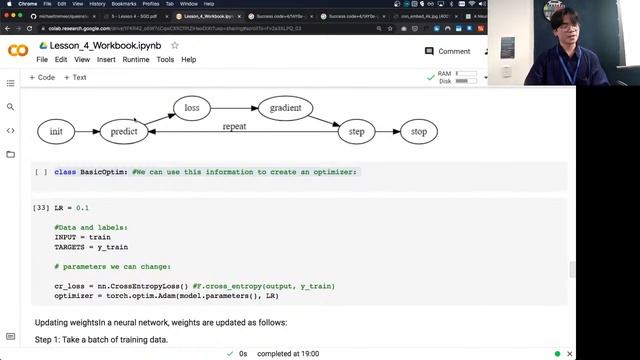This screenshot has width=640, height=360.
Task: Click the optimizer torch.optim.Adam code line
Action: 167,296
